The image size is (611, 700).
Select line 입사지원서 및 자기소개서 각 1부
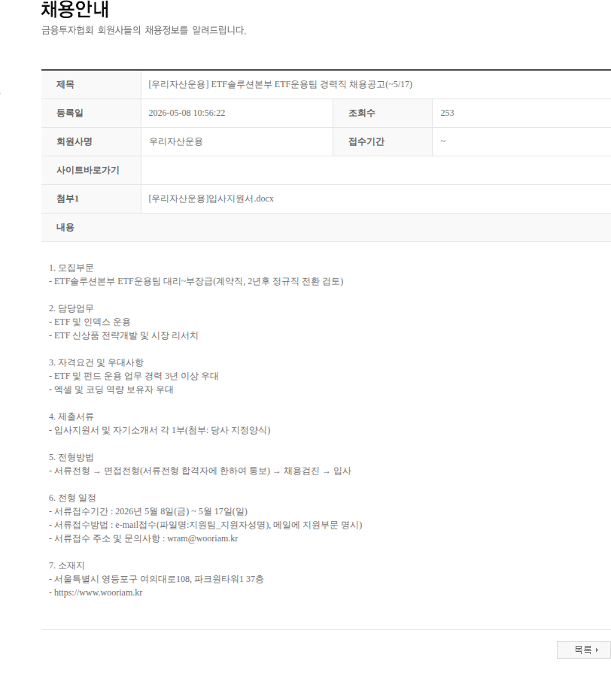(x=160, y=430)
